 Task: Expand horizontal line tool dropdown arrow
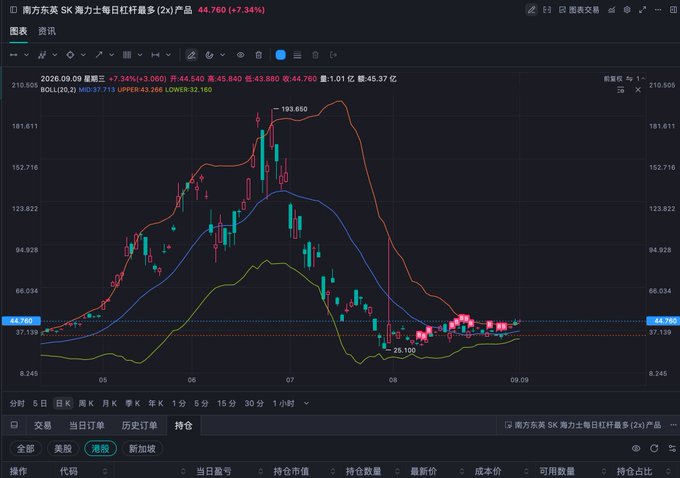26,55
